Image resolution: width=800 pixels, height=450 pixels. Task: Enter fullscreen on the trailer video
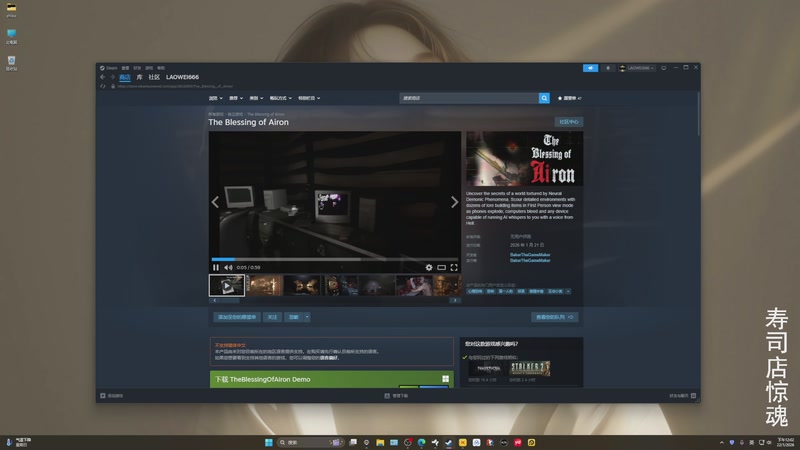(454, 267)
